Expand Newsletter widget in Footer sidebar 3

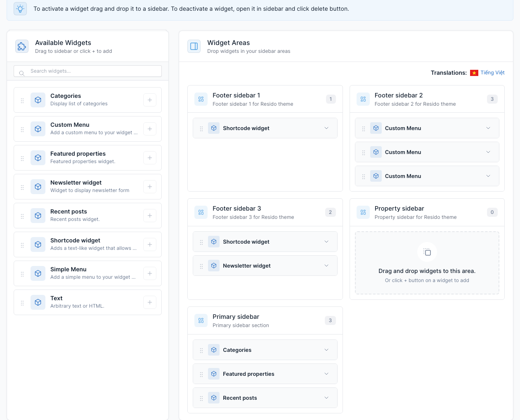click(326, 266)
